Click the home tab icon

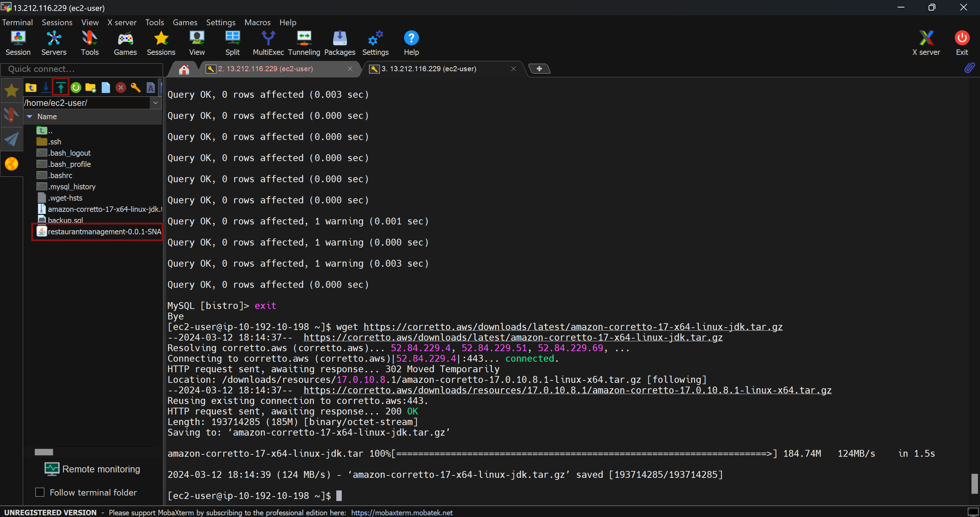pos(184,69)
